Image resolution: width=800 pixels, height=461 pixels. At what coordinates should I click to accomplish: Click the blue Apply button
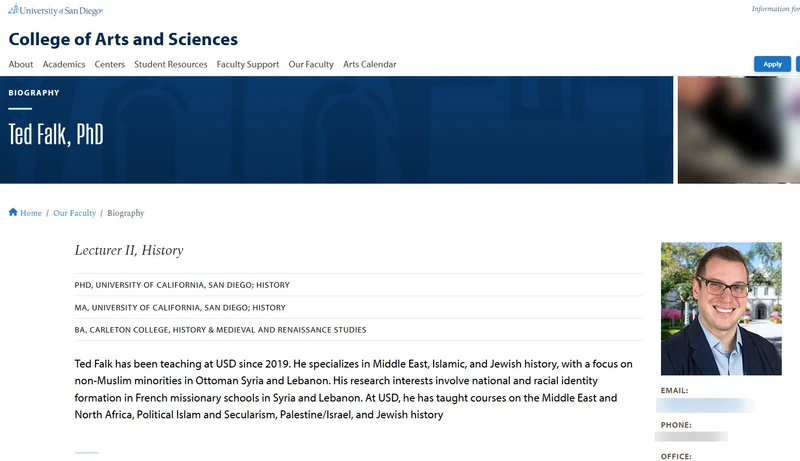click(x=772, y=64)
